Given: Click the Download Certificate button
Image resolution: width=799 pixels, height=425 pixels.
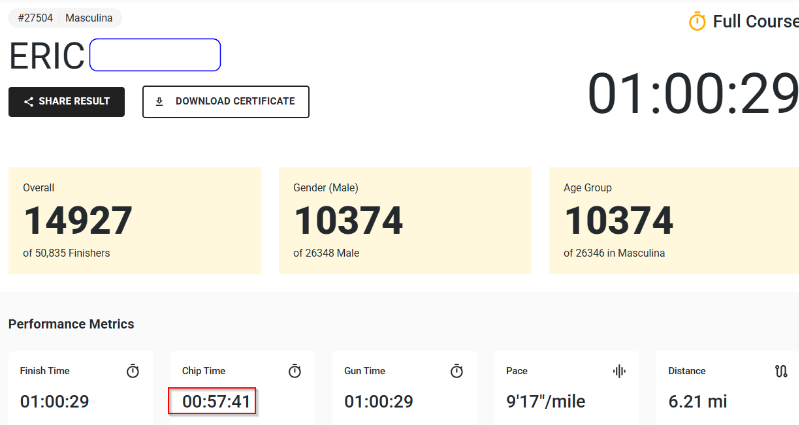Looking at the screenshot, I should click(226, 102).
